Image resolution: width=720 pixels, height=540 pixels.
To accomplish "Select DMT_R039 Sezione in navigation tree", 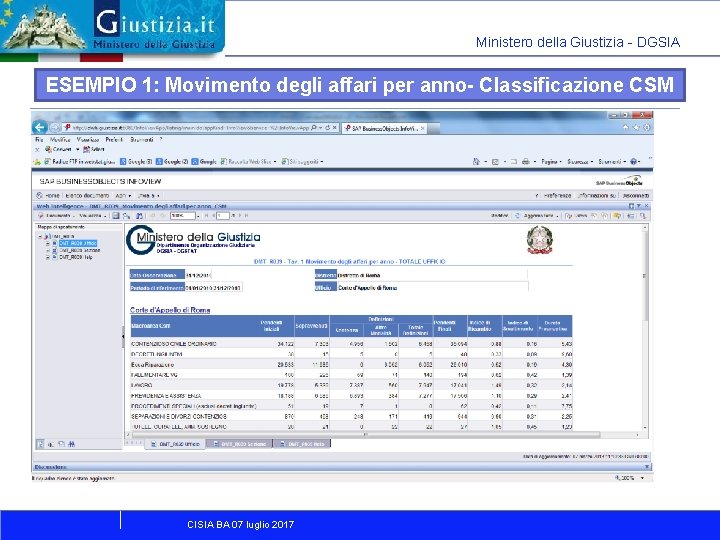I will click(79, 250).
